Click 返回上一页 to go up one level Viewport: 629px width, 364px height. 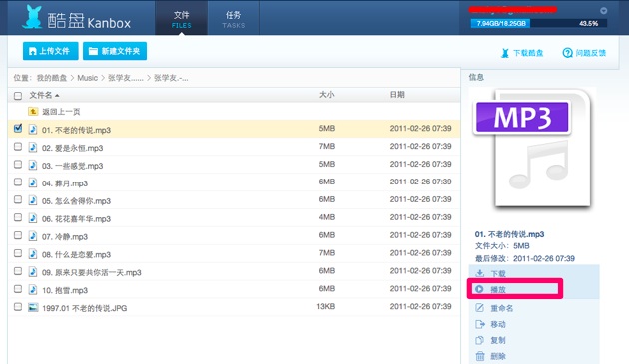[x=61, y=112]
